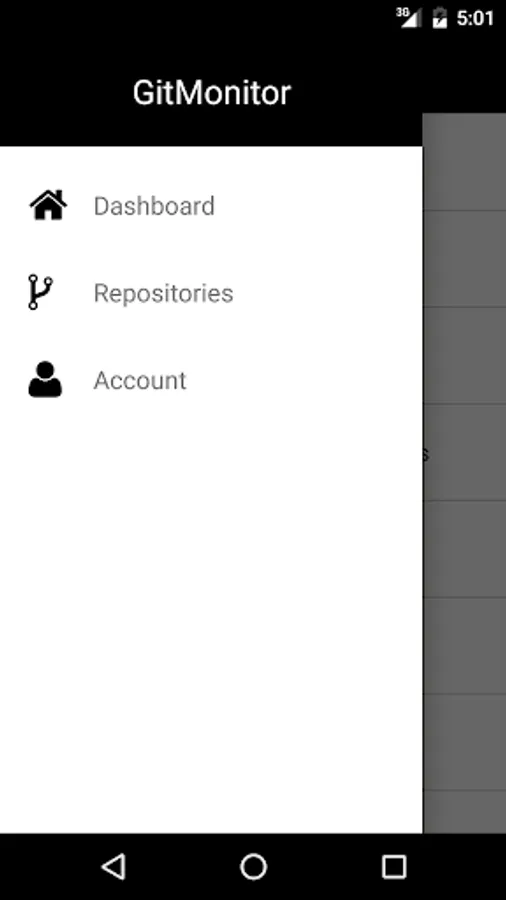Tap the 3G signal strength icon

408,17
